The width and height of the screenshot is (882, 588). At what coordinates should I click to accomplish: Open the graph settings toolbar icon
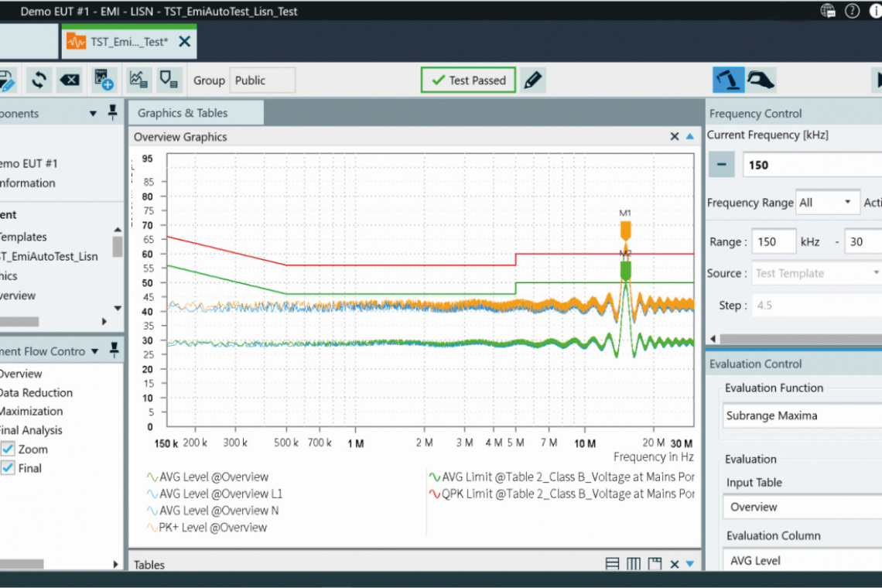[138, 80]
